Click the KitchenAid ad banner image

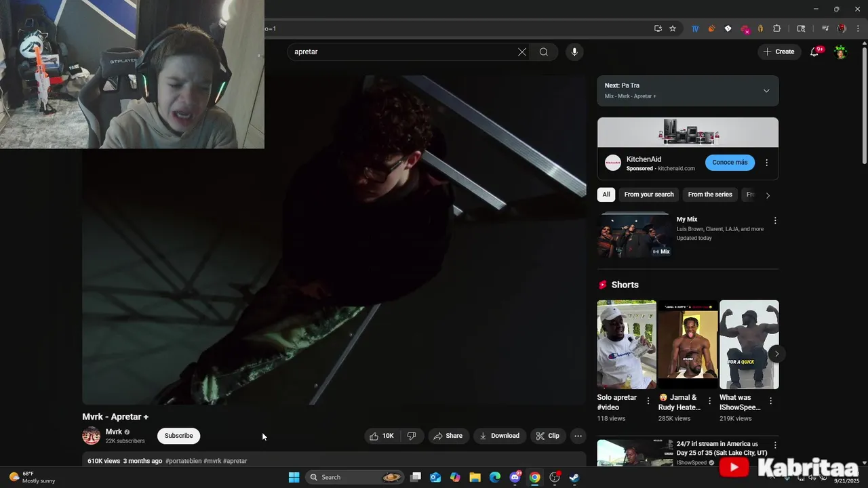(x=688, y=132)
